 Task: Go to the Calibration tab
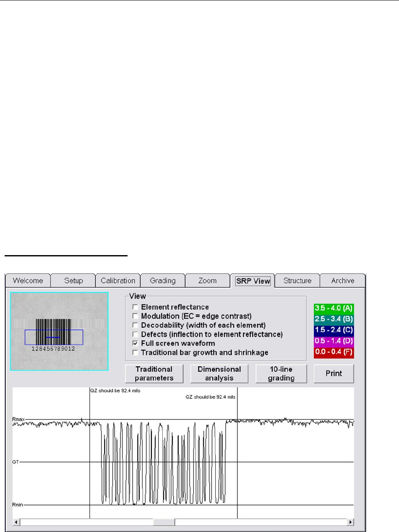[118, 281]
